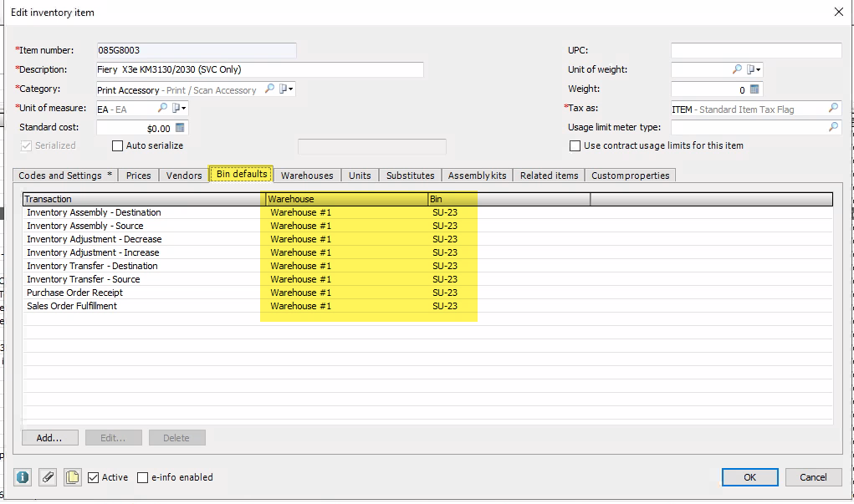Image resolution: width=854 pixels, height=504 pixels.
Task: Go to the Vendors tab
Action: (x=184, y=176)
